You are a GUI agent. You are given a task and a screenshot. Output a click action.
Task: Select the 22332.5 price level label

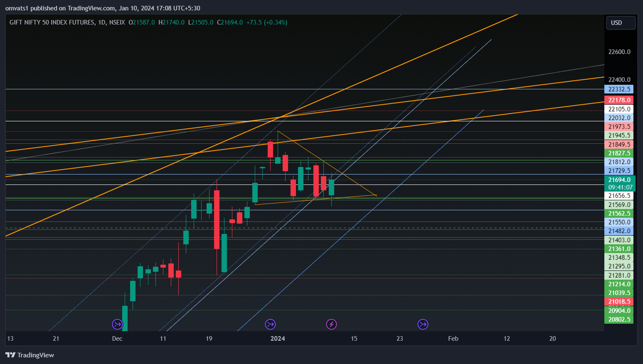(x=619, y=89)
